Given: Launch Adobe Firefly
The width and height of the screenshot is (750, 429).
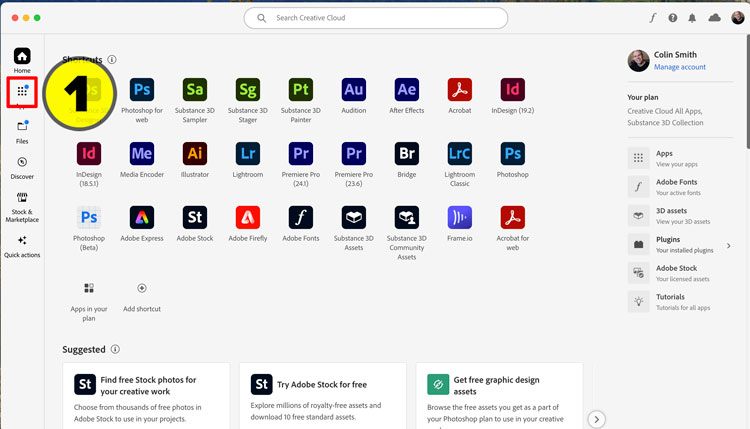Looking at the screenshot, I should click(x=248, y=218).
